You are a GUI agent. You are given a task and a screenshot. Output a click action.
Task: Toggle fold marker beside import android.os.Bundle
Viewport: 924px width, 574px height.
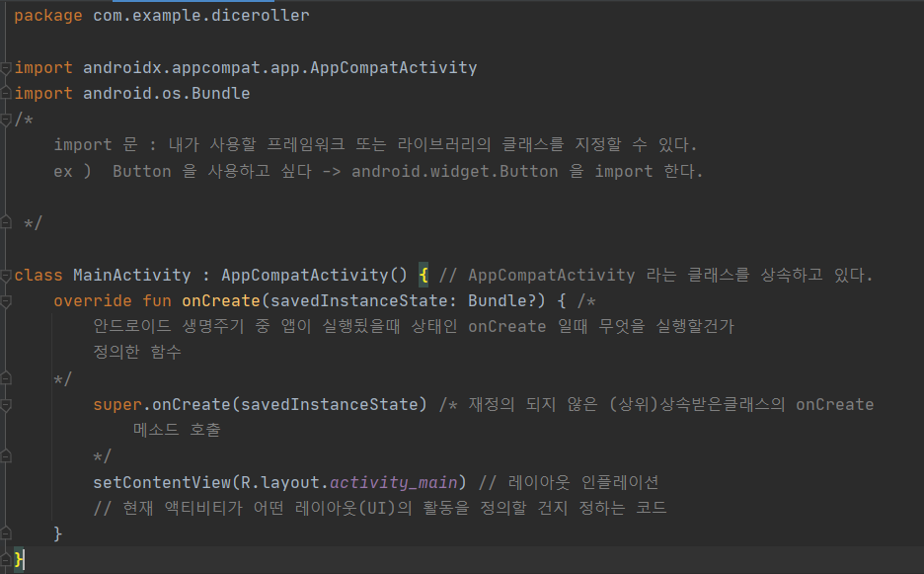click(6, 93)
